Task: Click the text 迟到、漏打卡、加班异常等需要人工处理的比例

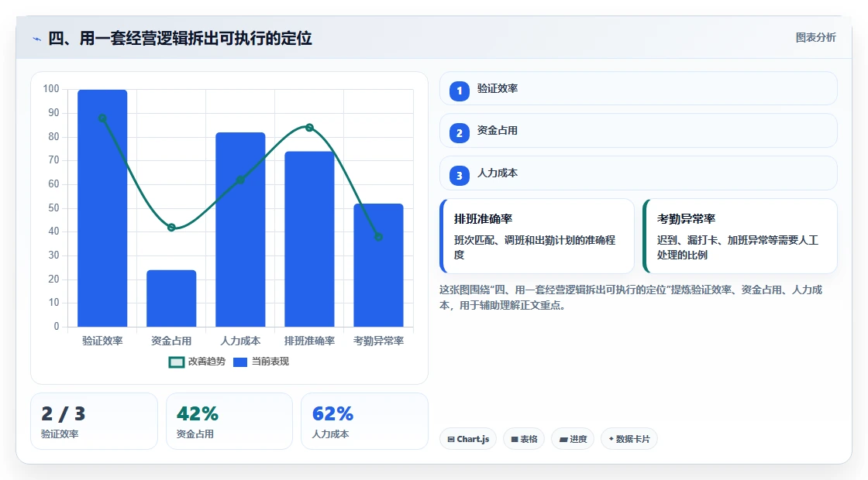Action: tap(738, 247)
